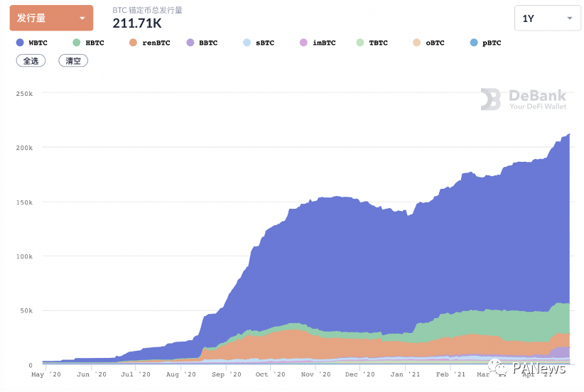The height and width of the screenshot is (392, 584).
Task: Toggle the WBTC legend series dot
Action: pos(20,43)
